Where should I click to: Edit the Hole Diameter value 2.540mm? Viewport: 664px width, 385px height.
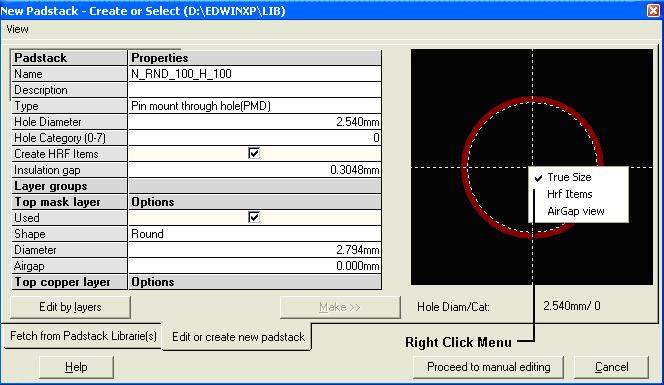click(x=255, y=122)
